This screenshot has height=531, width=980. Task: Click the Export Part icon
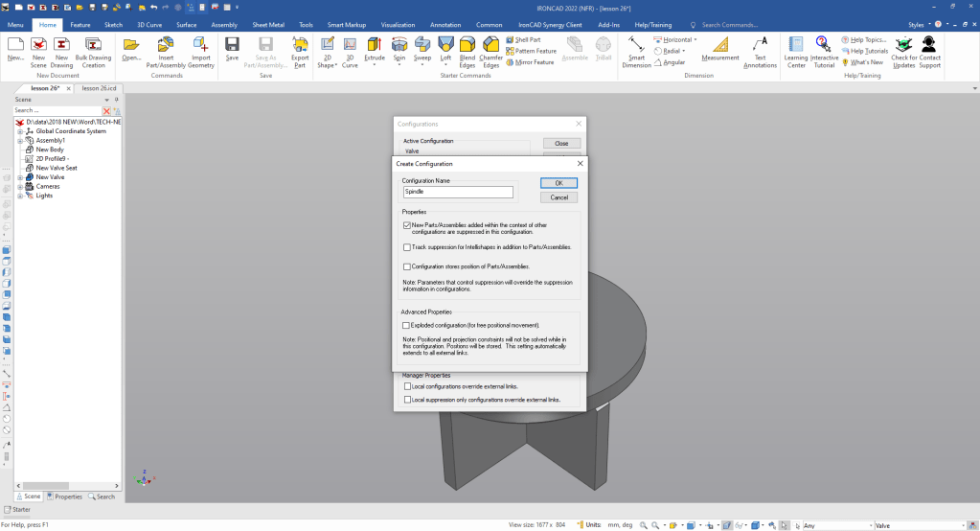pos(300,45)
